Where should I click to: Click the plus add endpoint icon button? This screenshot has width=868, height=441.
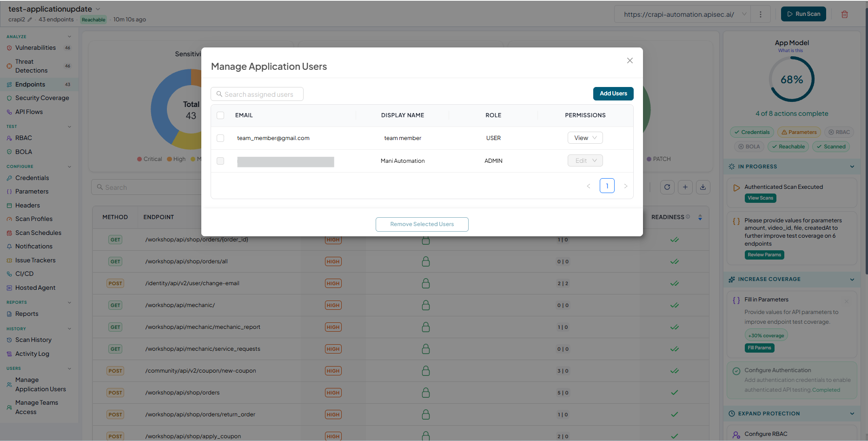(685, 187)
